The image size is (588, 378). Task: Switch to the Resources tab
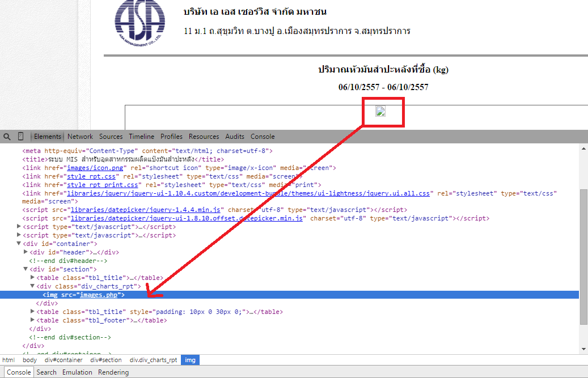click(x=204, y=137)
